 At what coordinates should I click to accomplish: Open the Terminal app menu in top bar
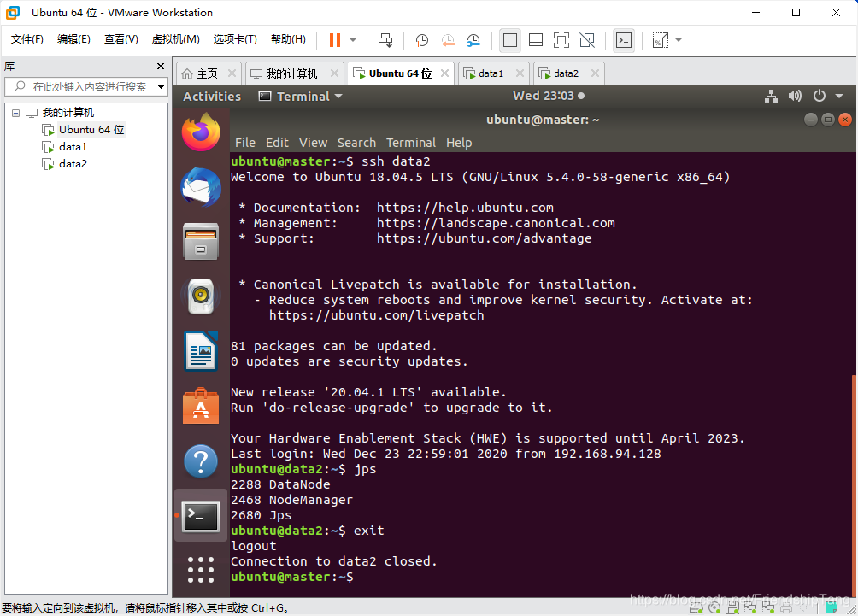point(301,97)
